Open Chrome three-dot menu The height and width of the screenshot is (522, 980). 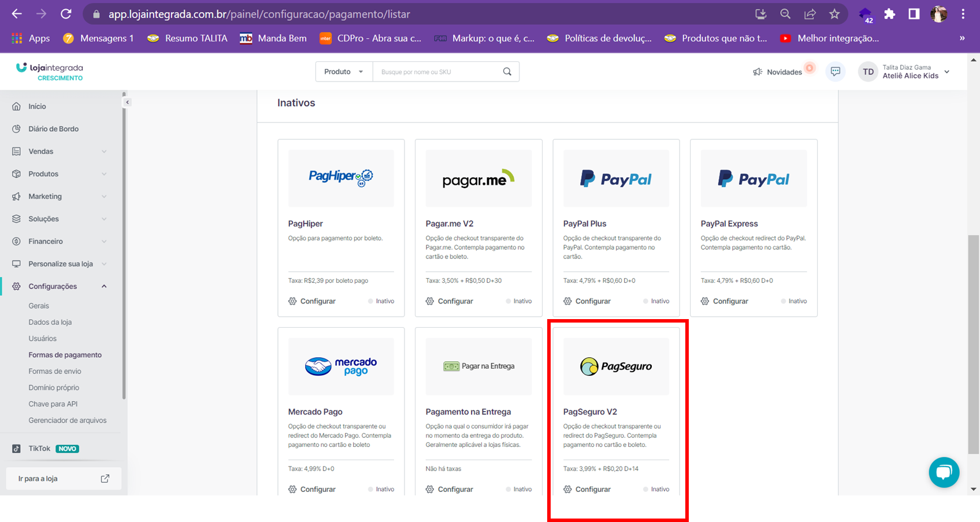point(963,14)
